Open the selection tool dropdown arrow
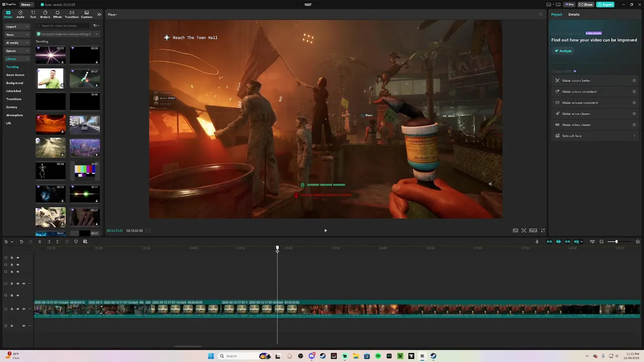Image resolution: width=644 pixels, height=362 pixels. [12, 241]
